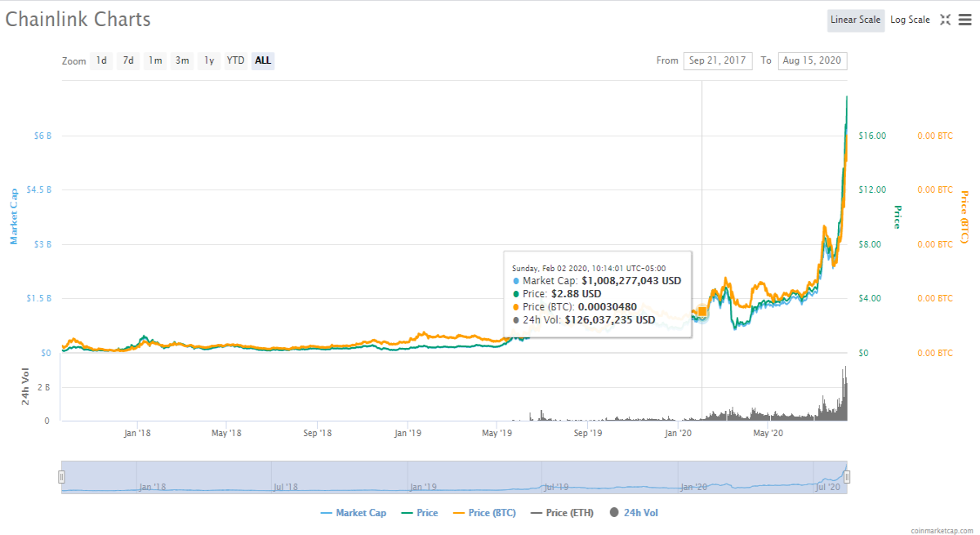Toggle Price (ETH) series in legend
The width and height of the screenshot is (980, 535).
(x=563, y=513)
